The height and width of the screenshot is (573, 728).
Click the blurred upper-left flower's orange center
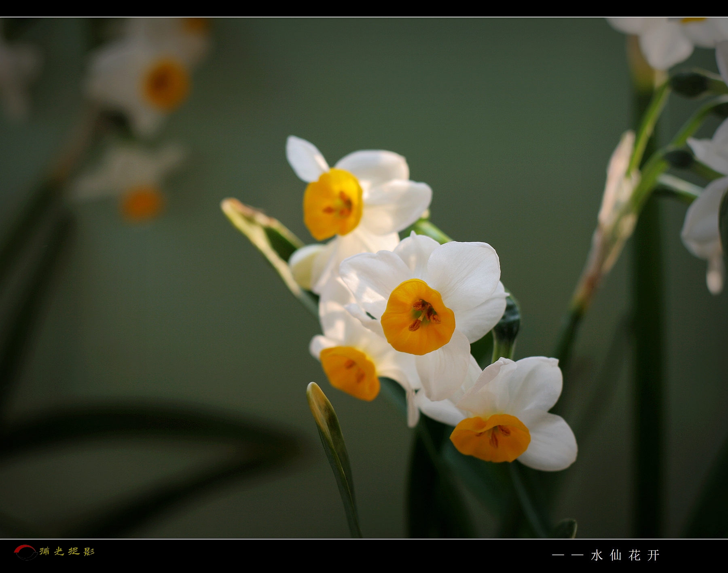click(165, 84)
